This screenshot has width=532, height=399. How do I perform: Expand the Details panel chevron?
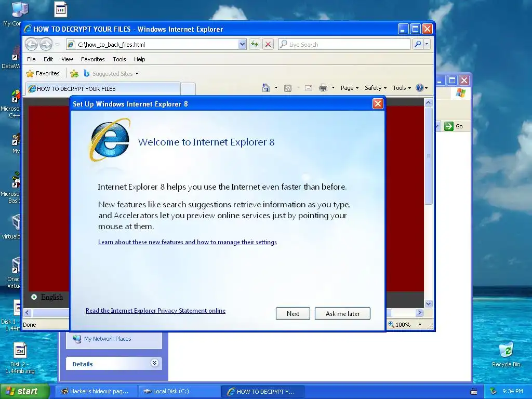point(154,363)
